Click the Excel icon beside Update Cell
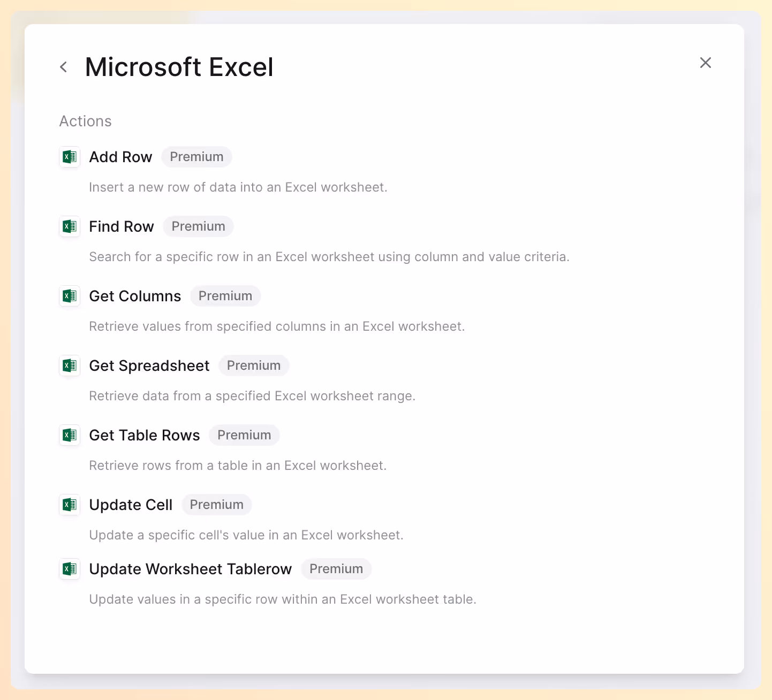Screen dimensions: 772x700 (70, 505)
